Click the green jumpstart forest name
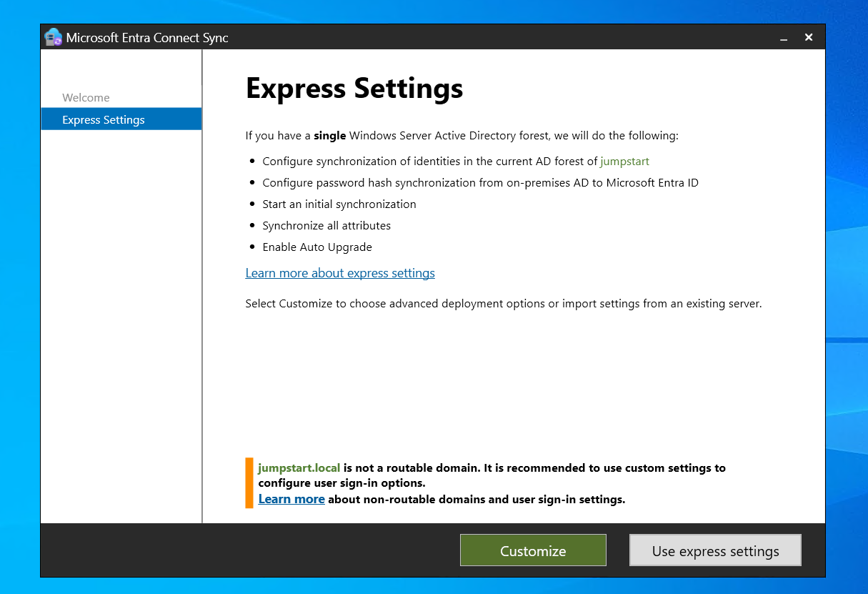The width and height of the screenshot is (868, 594). point(624,162)
